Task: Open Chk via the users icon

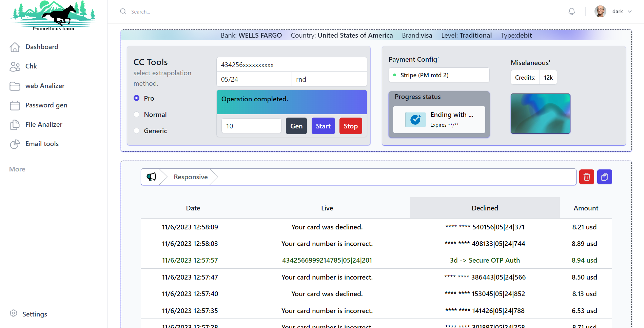Action: [15, 66]
